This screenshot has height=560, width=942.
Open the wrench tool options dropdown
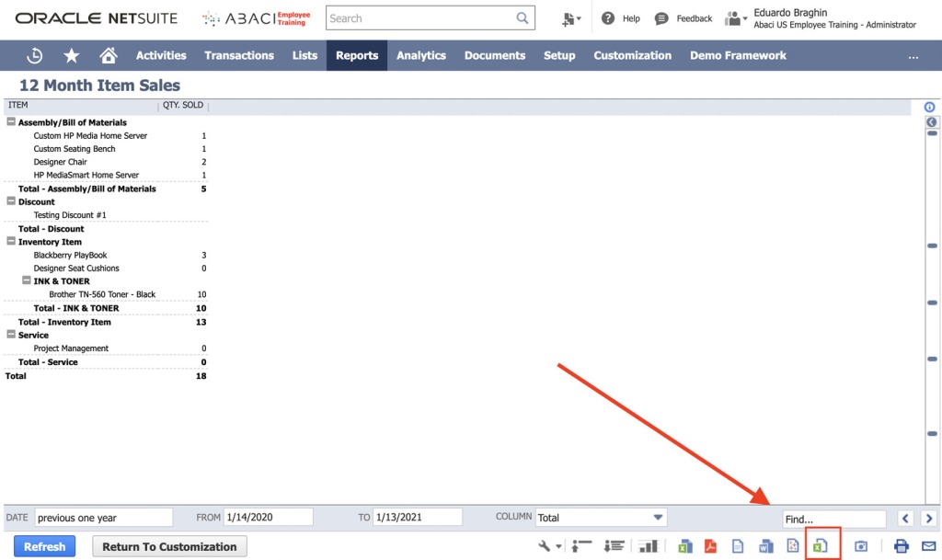(x=548, y=545)
